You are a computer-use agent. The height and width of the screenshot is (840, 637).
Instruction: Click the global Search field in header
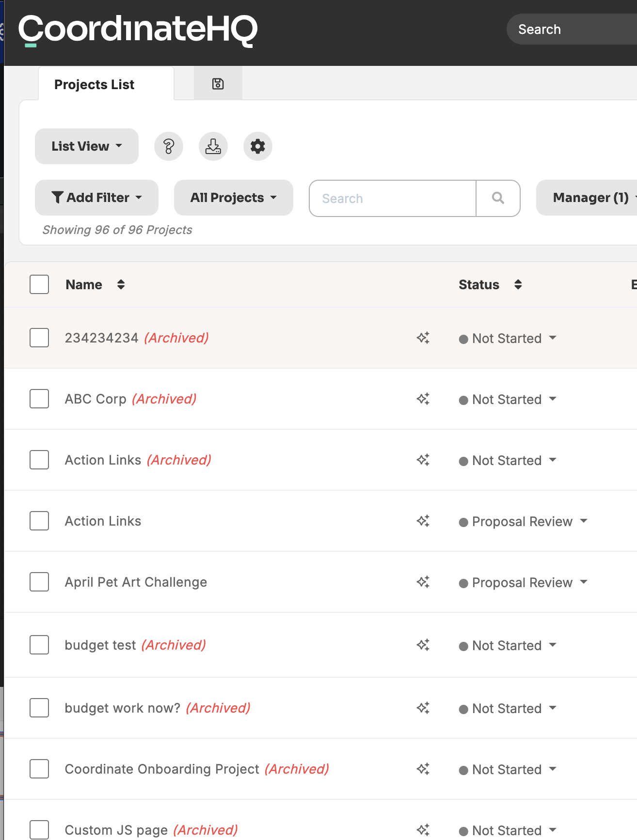[572, 29]
